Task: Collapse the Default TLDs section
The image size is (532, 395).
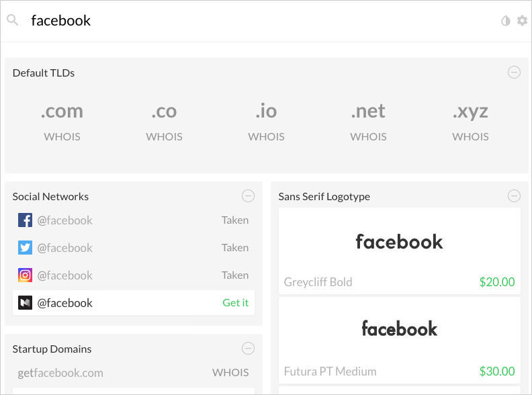Action: (x=514, y=73)
